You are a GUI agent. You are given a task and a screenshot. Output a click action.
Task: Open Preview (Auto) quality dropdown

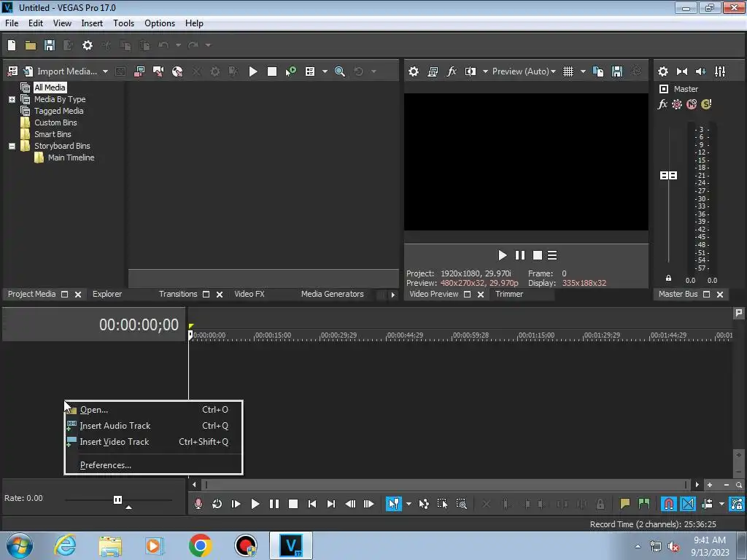point(524,71)
